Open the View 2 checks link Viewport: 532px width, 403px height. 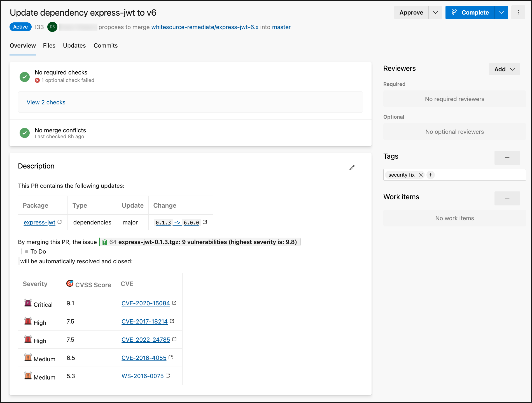click(46, 102)
